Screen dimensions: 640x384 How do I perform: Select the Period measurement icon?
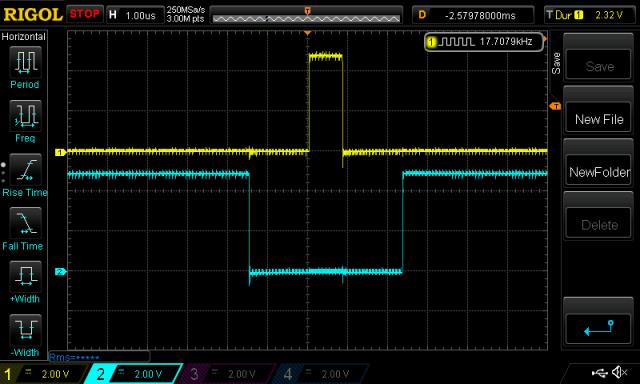(25, 62)
